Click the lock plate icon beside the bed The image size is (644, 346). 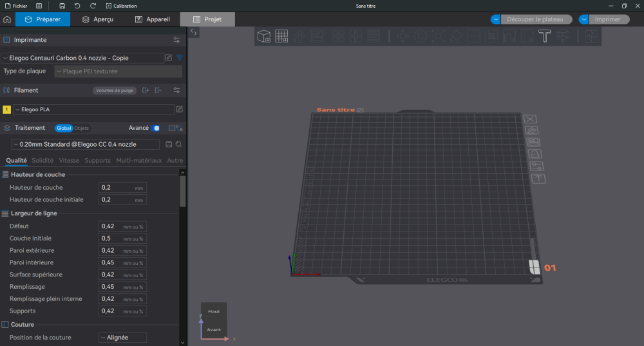tap(534, 154)
